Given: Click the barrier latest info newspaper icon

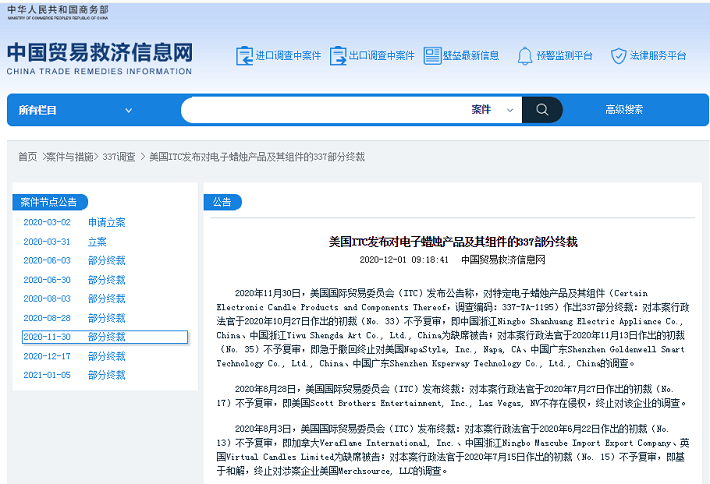Looking at the screenshot, I should coord(432,56).
